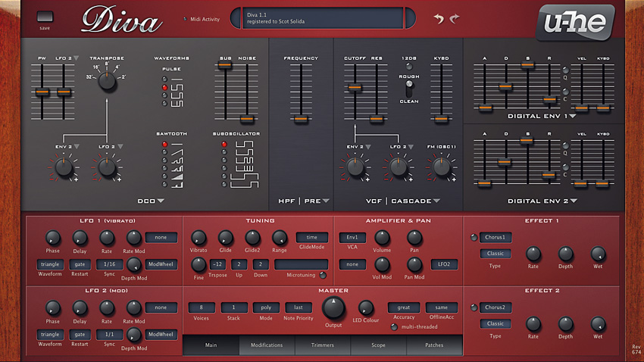Click the Diva logo
Viewport: 644px width, 362px height.
122,19
